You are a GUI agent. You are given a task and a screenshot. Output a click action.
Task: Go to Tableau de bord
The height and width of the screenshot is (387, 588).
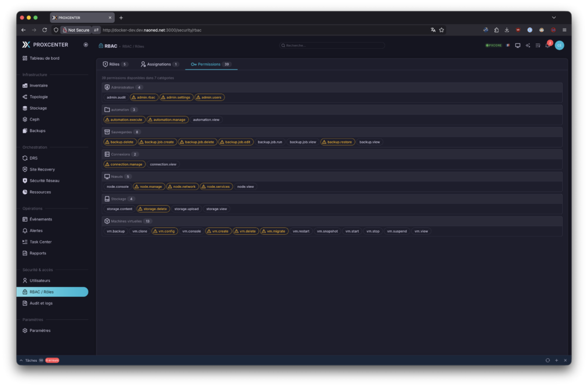click(44, 58)
